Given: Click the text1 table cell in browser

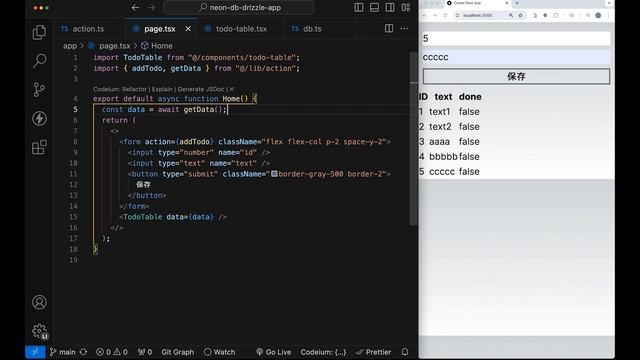Looking at the screenshot, I should pyautogui.click(x=440, y=111).
